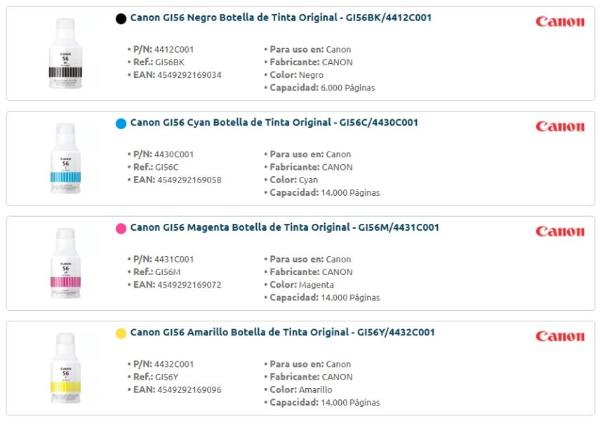The width and height of the screenshot is (600, 421).
Task: Open Canon GI56 Cyan Botella de Tinta link
Action: pos(273,123)
